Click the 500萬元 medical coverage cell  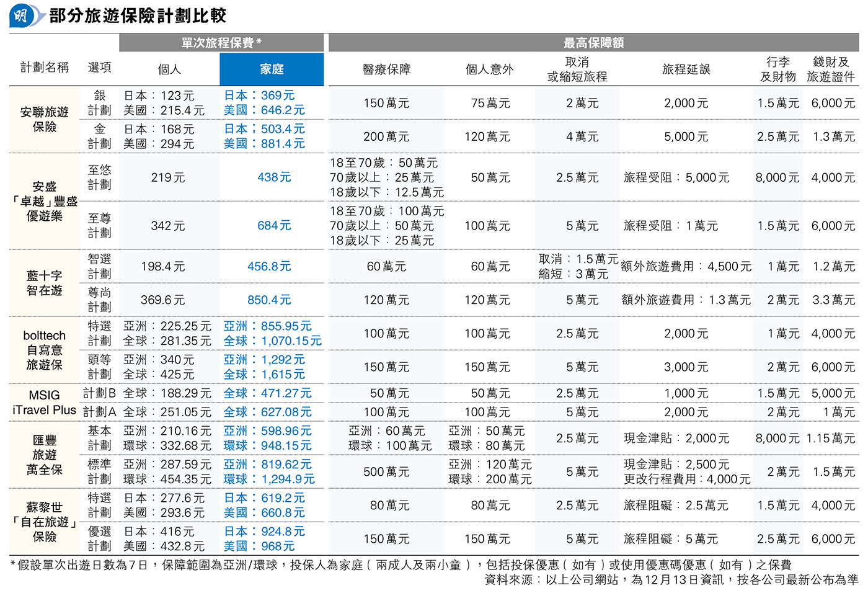[x=386, y=472]
